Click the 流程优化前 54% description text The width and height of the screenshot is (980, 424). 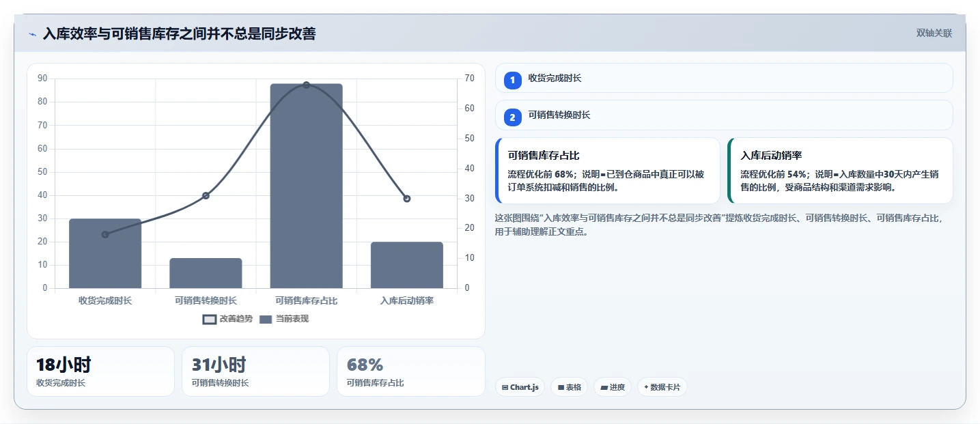tap(839, 181)
